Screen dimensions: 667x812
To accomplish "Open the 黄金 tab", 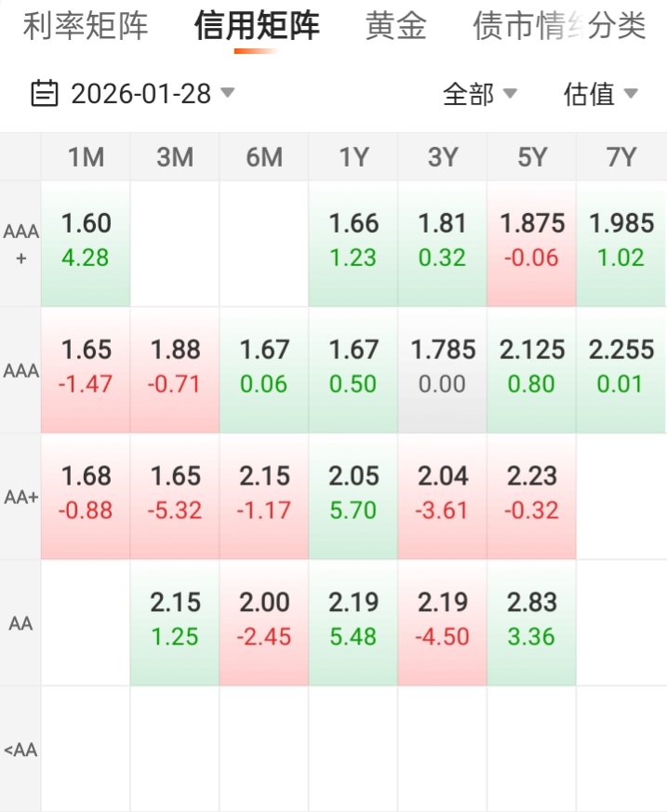I will click(396, 26).
